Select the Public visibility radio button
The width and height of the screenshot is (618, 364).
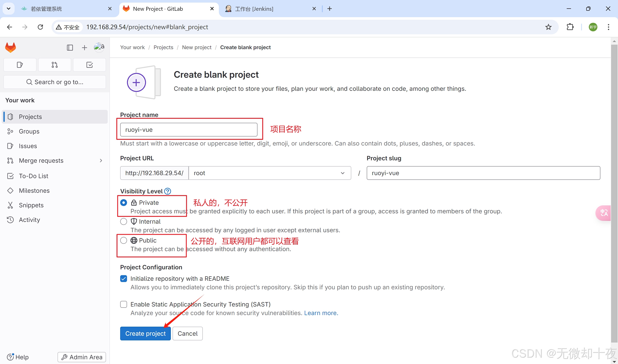(x=124, y=240)
